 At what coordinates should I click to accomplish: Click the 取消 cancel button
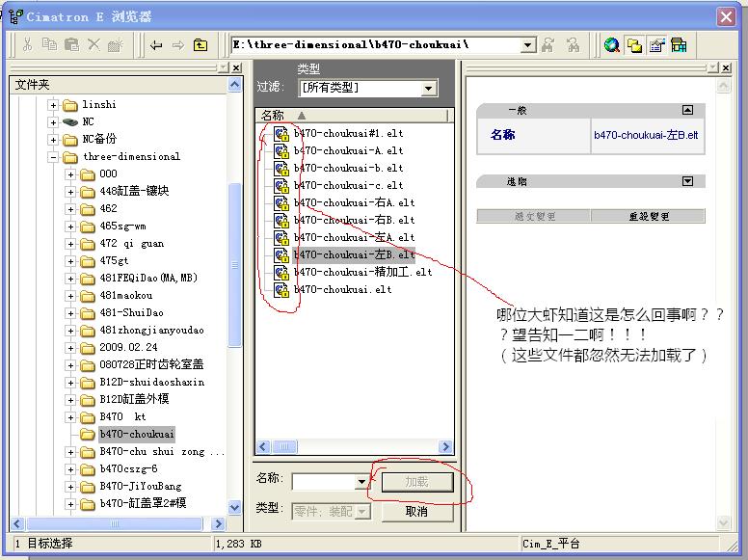pos(417,512)
